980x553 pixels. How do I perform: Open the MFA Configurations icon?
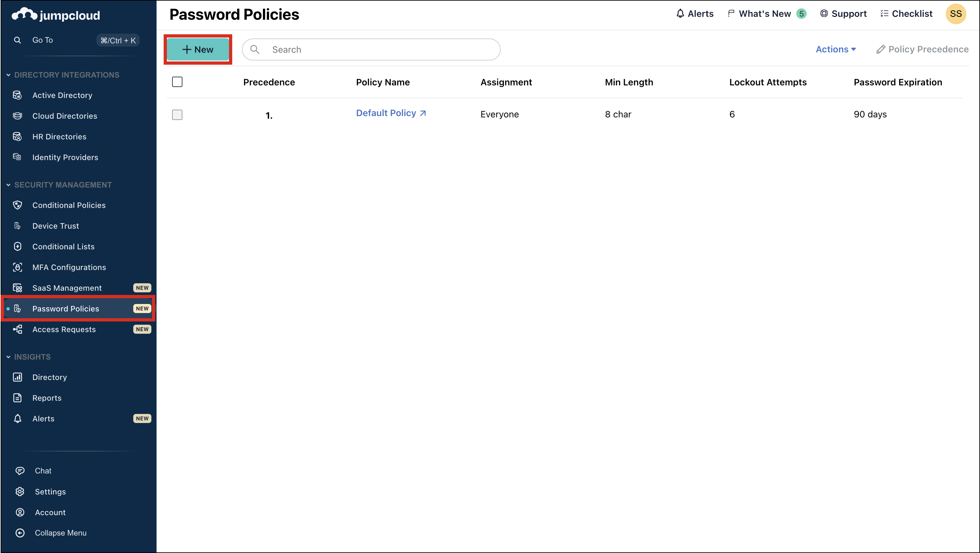(17, 267)
